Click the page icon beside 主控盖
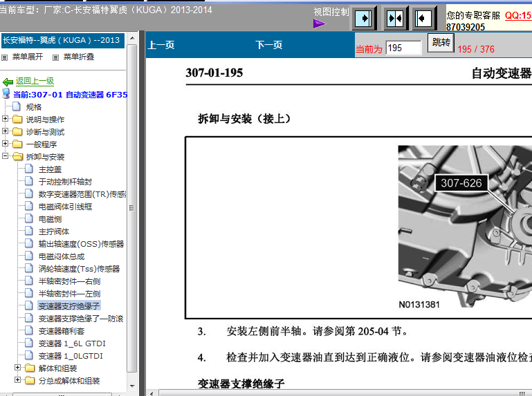Viewport: 532px width, 396px height. pyautogui.click(x=29, y=169)
